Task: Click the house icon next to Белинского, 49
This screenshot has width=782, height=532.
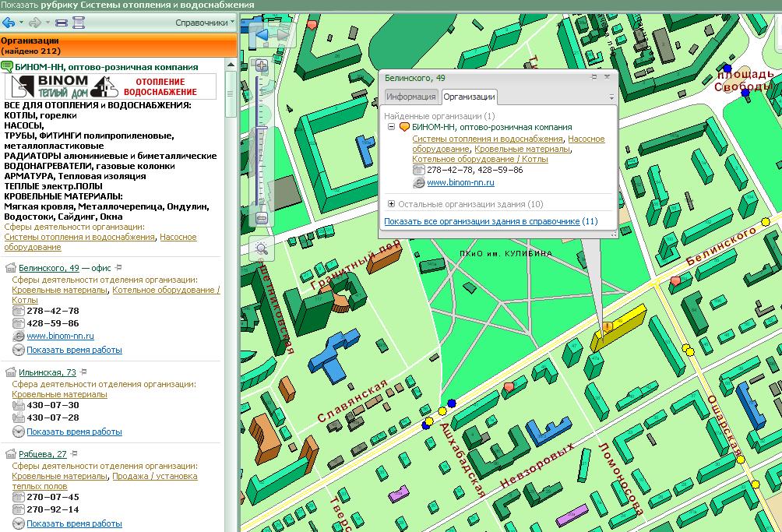Action: [10, 268]
